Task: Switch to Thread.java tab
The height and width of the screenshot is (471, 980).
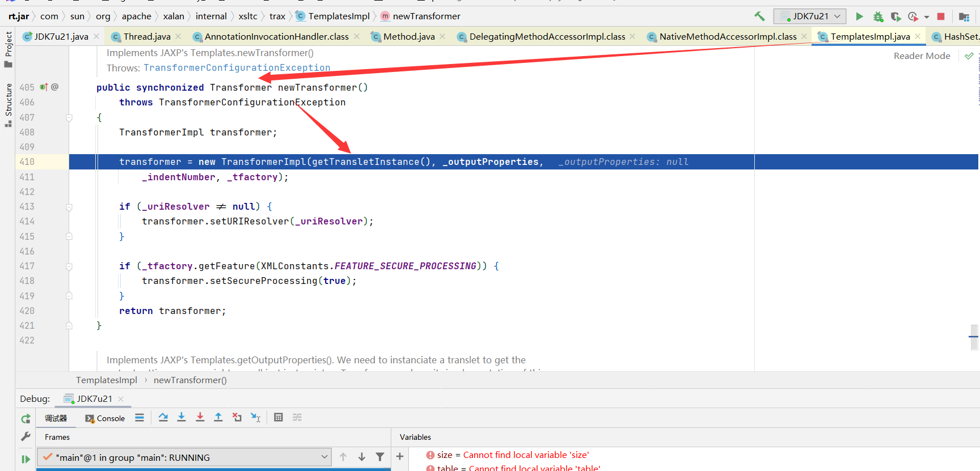Action: coord(147,36)
